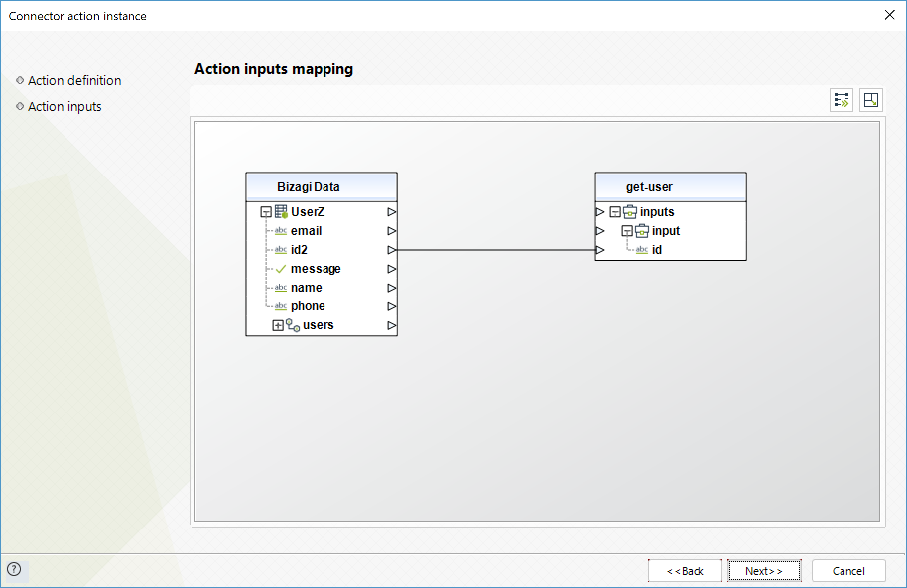Click the Cancel button

[848, 571]
